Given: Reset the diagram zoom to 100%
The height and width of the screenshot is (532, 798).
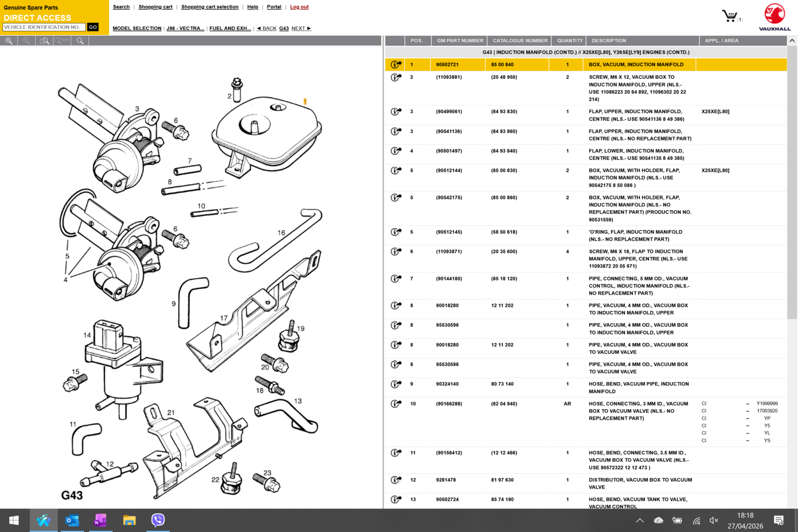Looking at the screenshot, I should [62, 41].
